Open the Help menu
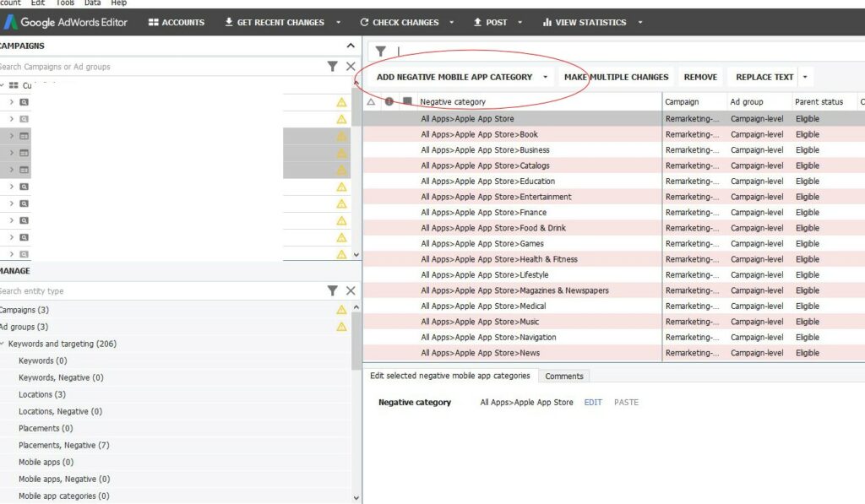865x504 pixels. click(118, 3)
